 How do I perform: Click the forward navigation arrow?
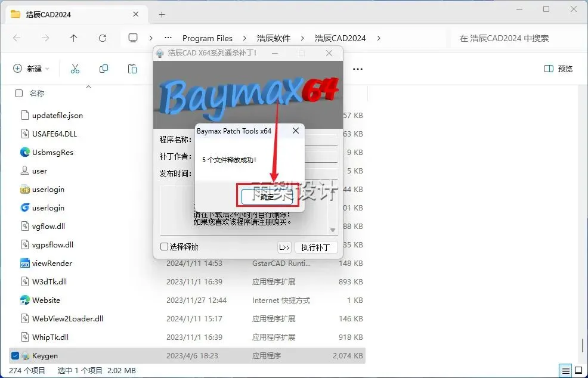point(45,38)
